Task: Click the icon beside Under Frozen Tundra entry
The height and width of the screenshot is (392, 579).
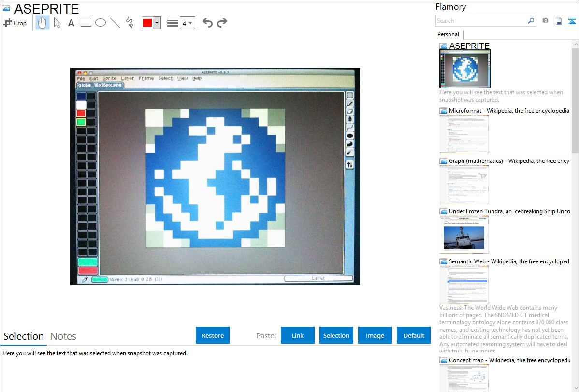Action: coord(443,211)
